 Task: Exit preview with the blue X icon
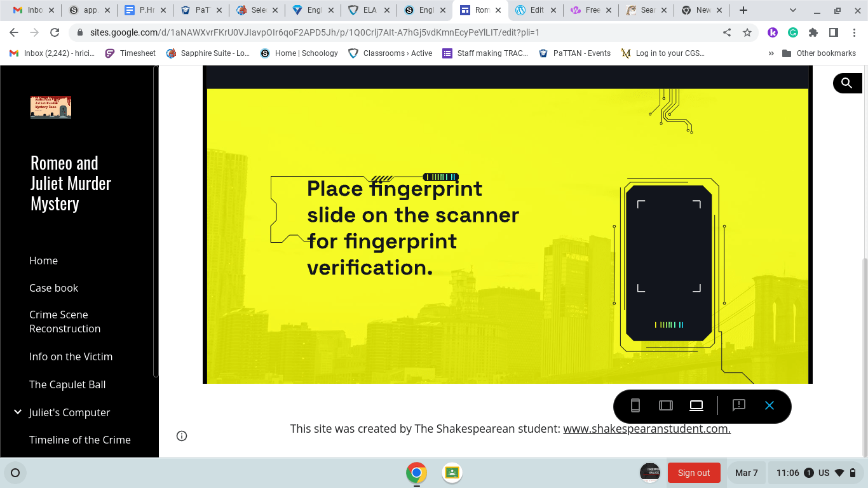[769, 405]
